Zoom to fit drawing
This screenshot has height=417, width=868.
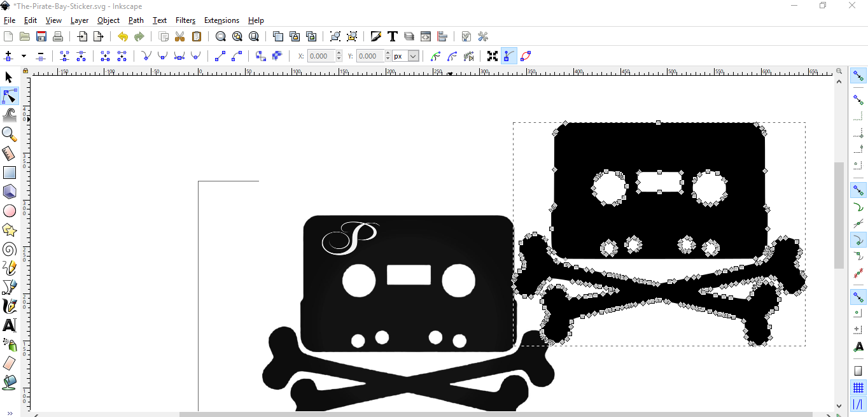coord(237,36)
